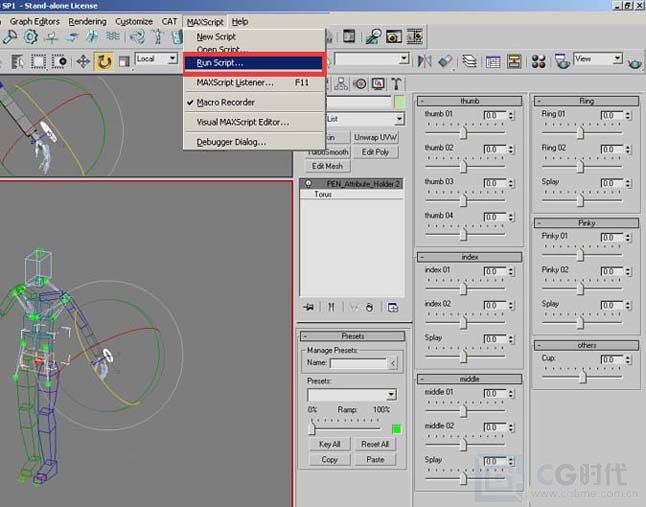Open the Rendering menu
This screenshot has width=646, height=507.
coord(87,21)
